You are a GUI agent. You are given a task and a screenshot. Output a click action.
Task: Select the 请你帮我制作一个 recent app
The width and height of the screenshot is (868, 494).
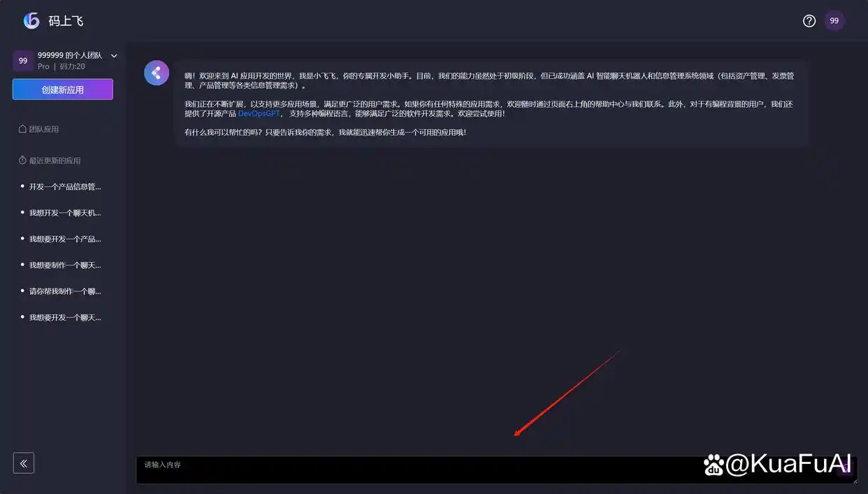click(x=65, y=291)
